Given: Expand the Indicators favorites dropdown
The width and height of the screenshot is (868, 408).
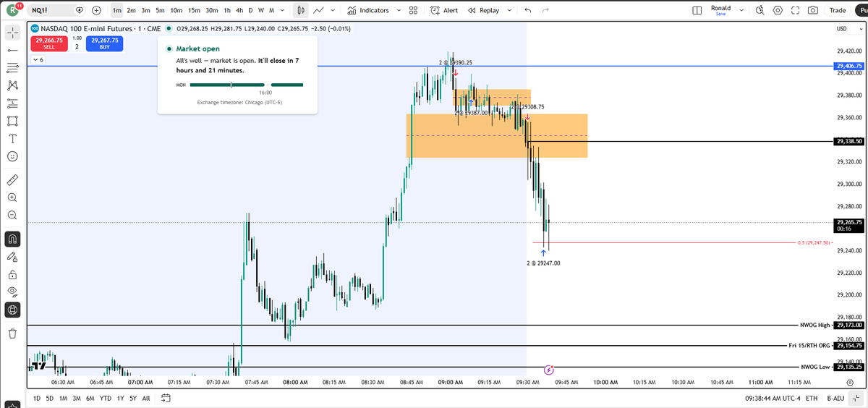Looking at the screenshot, I should point(398,10).
